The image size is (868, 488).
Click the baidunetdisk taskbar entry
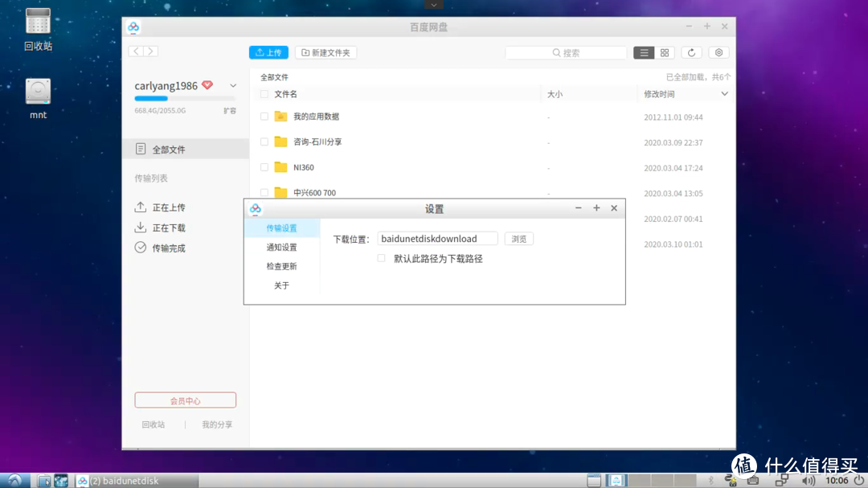point(137,480)
